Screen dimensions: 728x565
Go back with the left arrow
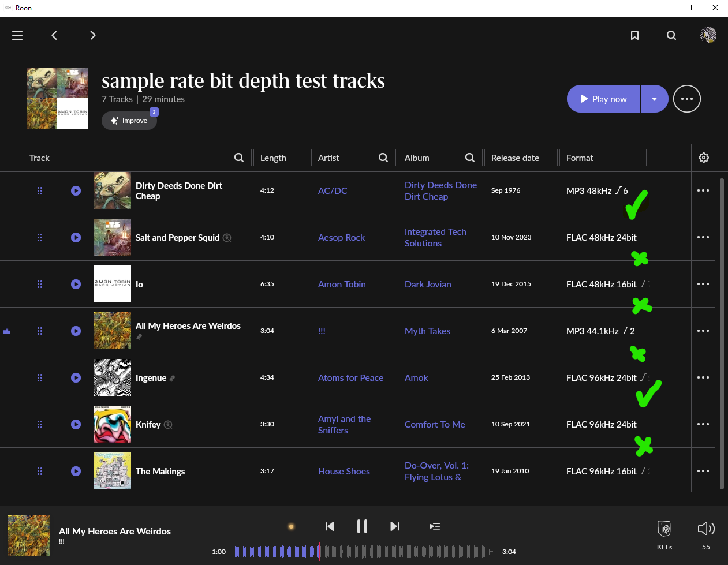tap(54, 35)
